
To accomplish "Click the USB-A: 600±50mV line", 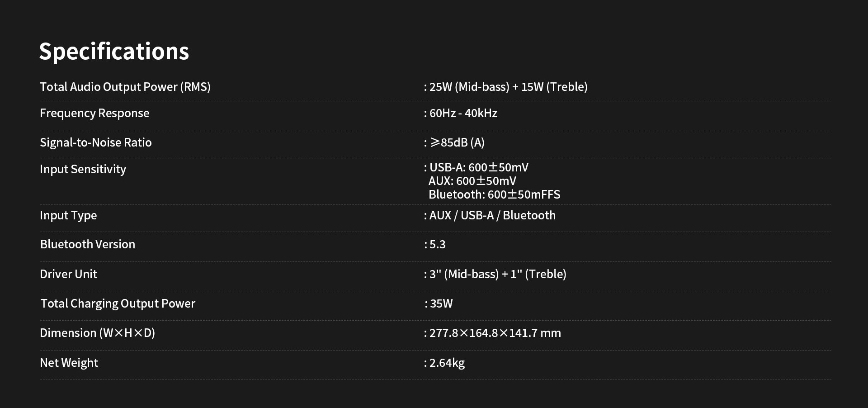I will point(478,167).
